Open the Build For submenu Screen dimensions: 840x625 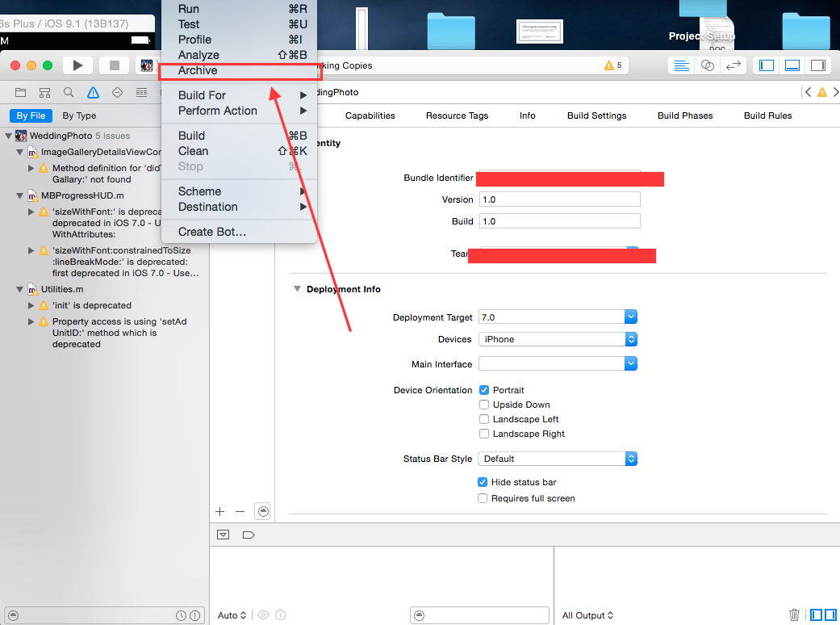tap(239, 94)
